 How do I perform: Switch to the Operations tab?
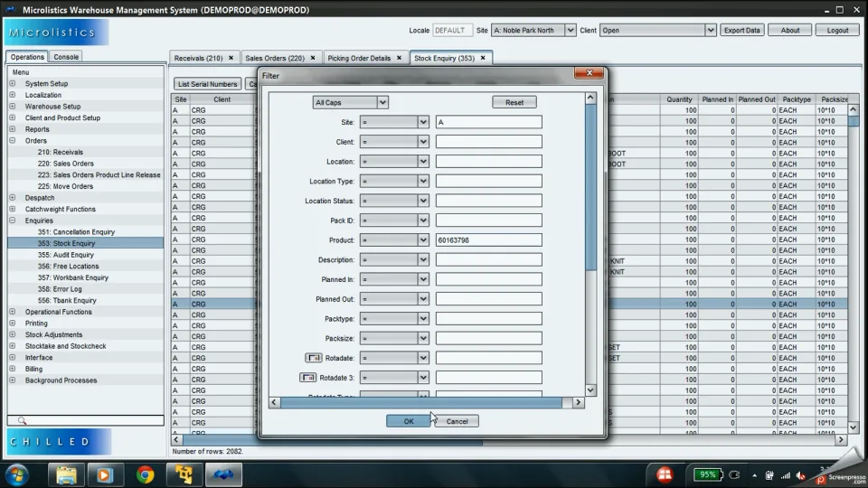27,56
